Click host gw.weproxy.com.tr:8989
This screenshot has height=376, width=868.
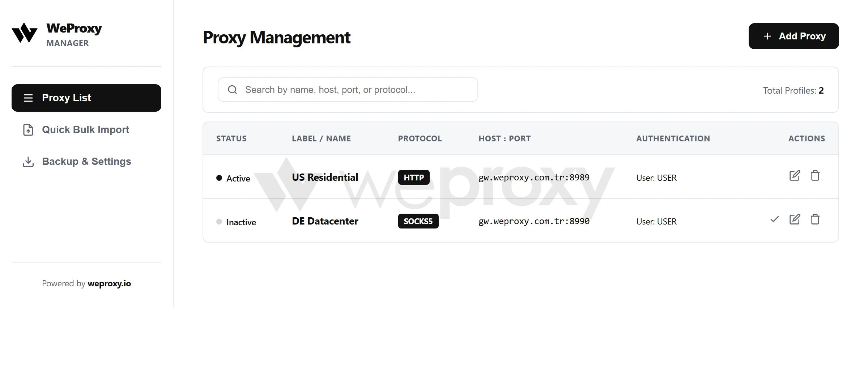click(x=534, y=178)
